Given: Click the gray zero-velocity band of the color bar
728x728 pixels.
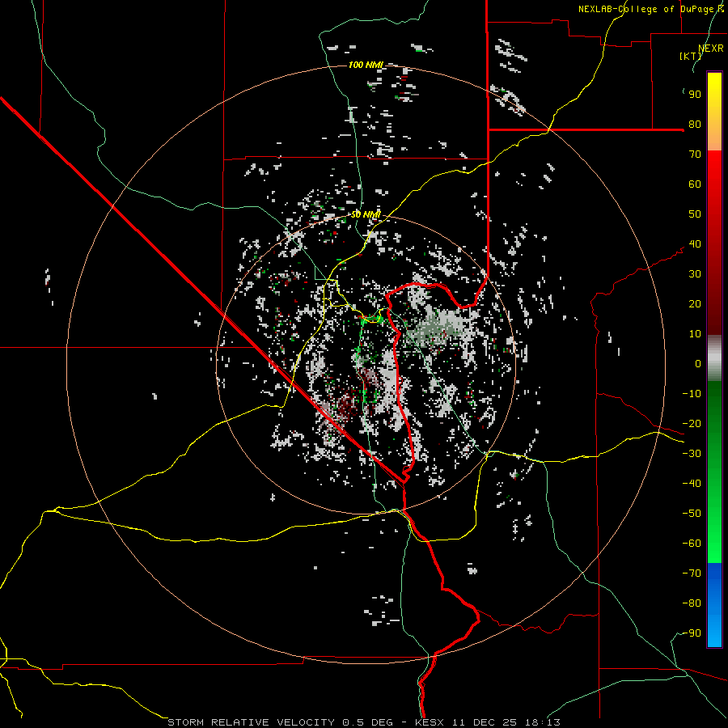Looking at the screenshot, I should [x=714, y=358].
